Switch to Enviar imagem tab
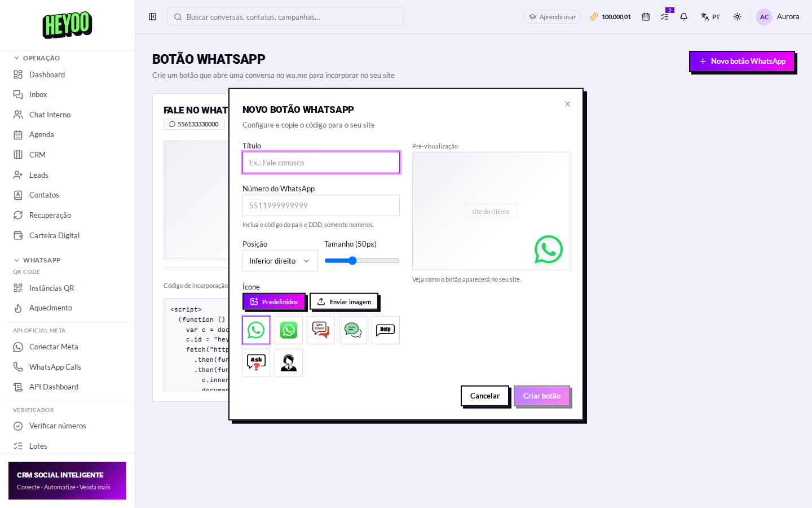 click(344, 302)
